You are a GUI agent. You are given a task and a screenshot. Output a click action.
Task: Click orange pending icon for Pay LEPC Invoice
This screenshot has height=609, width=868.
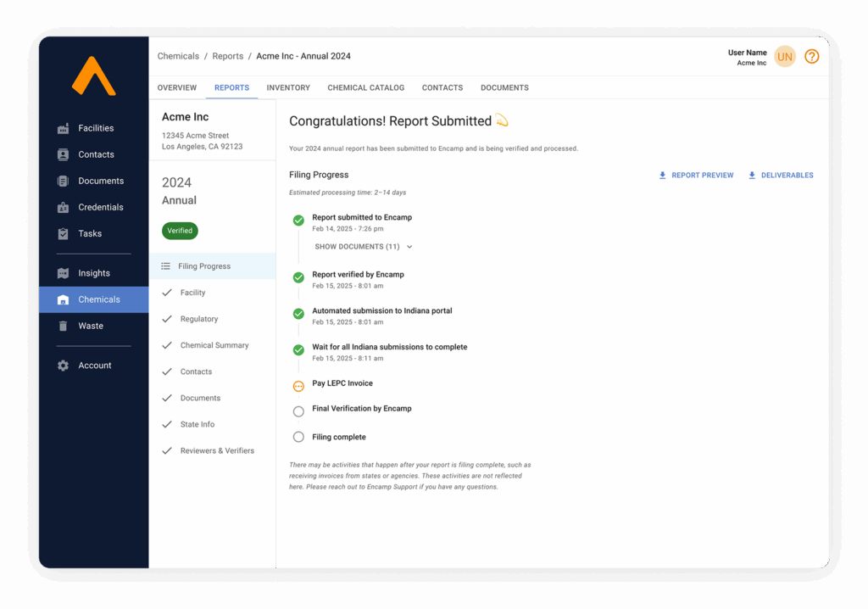tap(298, 386)
